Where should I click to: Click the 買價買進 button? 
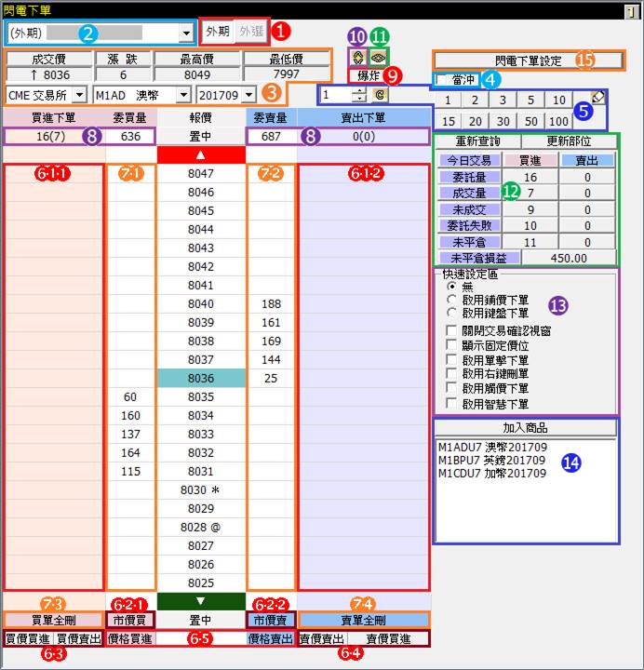coord(28,638)
